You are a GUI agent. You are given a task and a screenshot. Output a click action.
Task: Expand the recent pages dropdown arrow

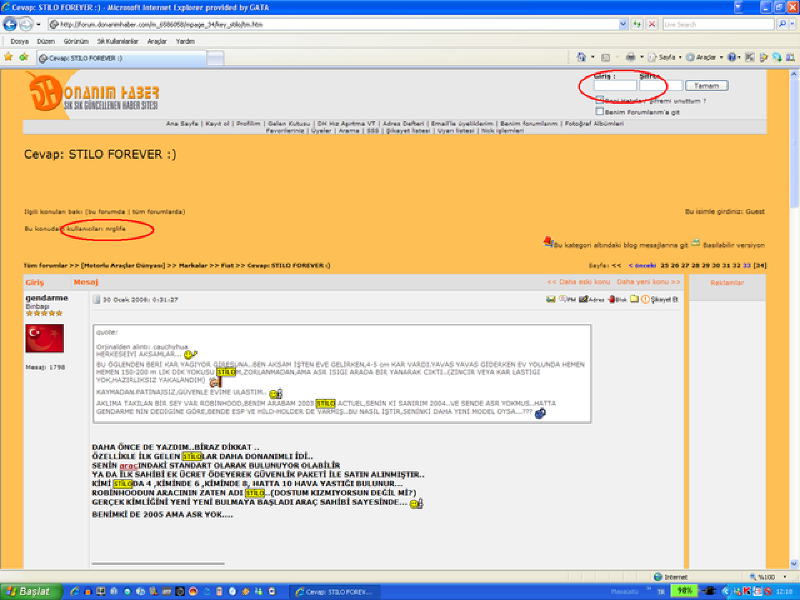pyautogui.click(x=38, y=24)
